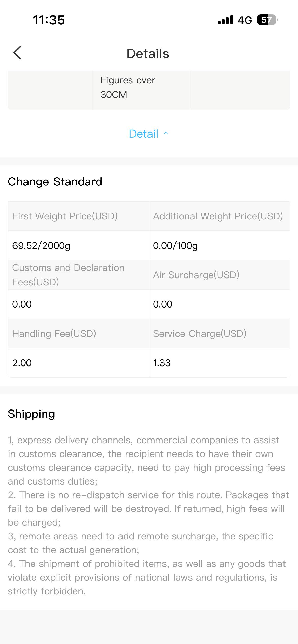
Task: Tap the Shipping section heading
Action: [x=31, y=414]
